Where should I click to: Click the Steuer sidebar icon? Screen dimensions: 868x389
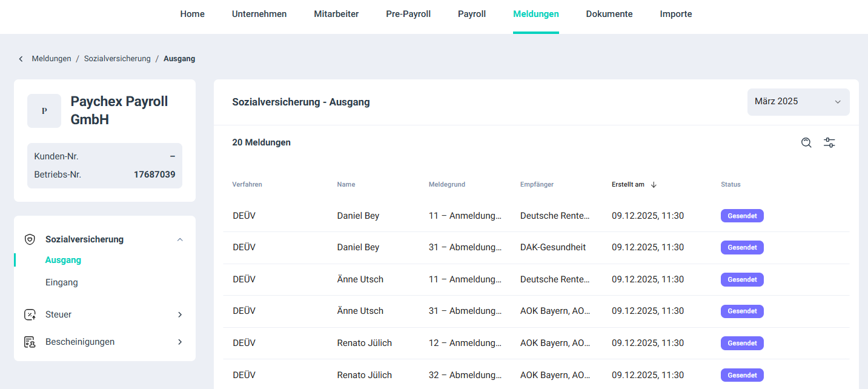(x=30, y=314)
